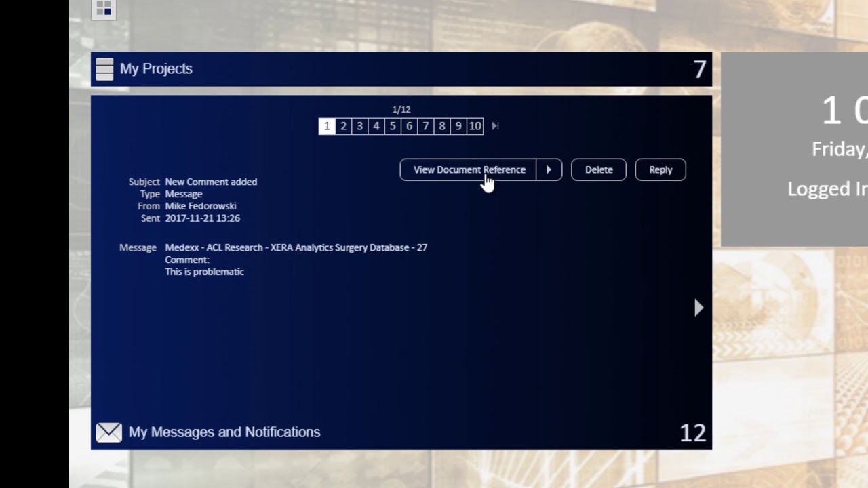Viewport: 868px width, 488px height.
Task: Select message page 6
Action: tap(409, 126)
